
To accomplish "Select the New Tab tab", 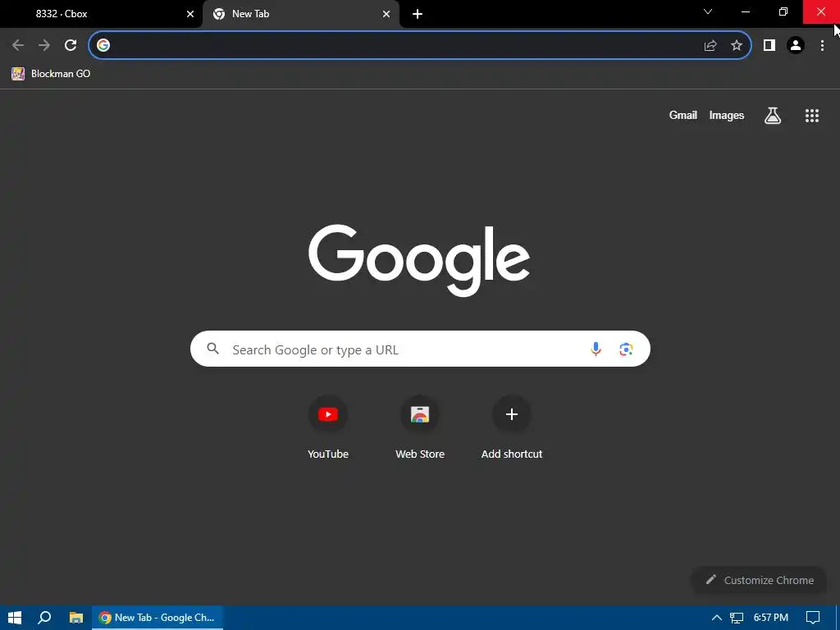I will [300, 14].
